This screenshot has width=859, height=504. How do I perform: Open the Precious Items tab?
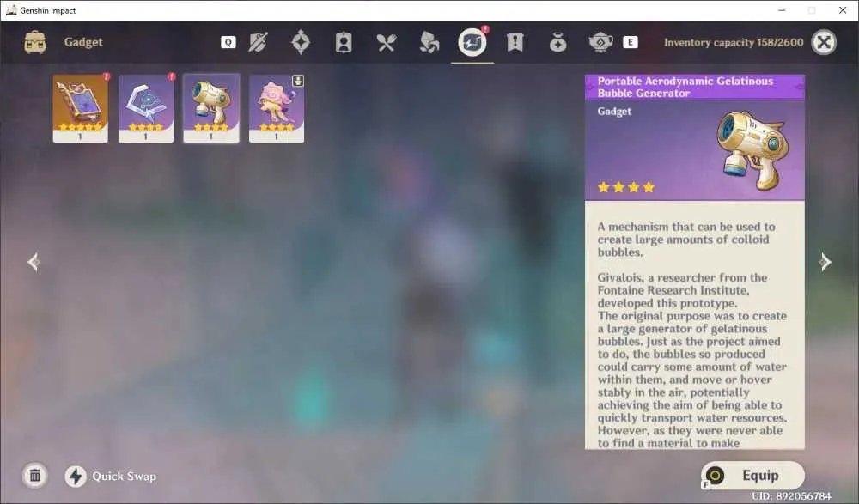pyautogui.click(x=557, y=42)
